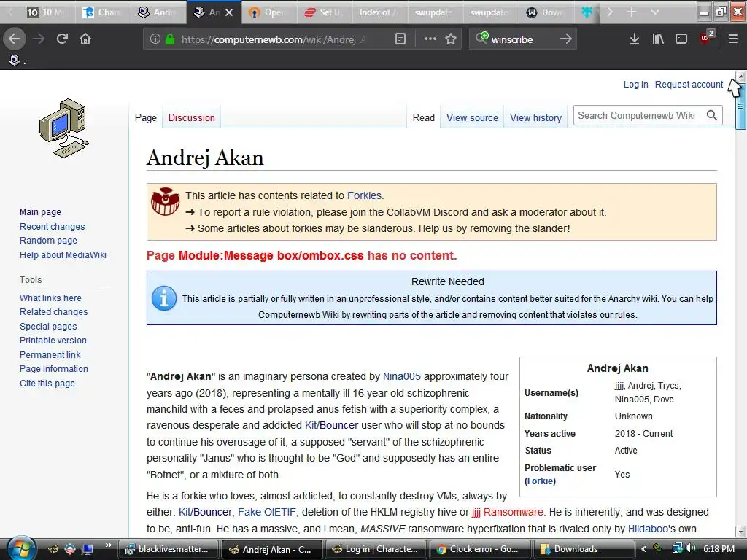Bookmark this page with the star

451,39
